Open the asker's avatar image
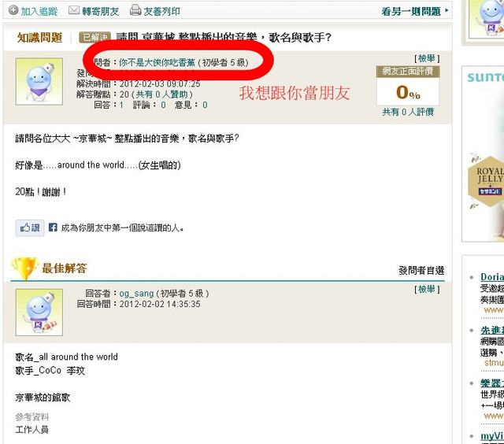The width and height of the screenshot is (504, 444). 39,82
